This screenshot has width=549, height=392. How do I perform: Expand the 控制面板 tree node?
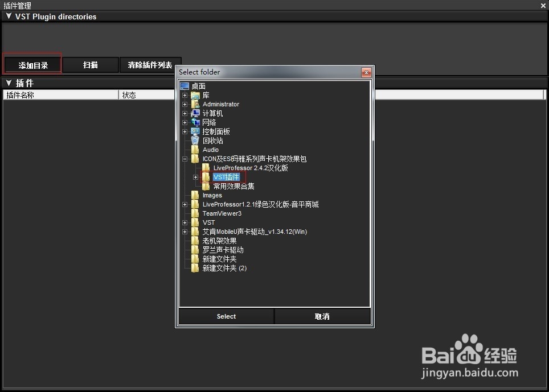pyautogui.click(x=185, y=131)
